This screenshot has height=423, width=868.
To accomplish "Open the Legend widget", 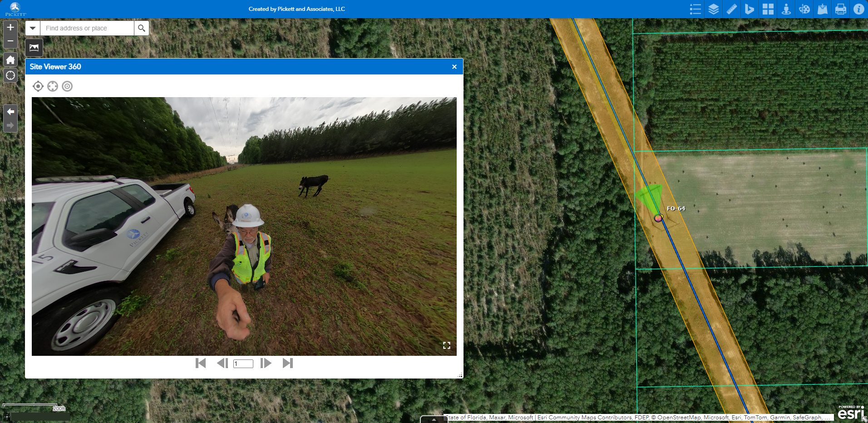I will [x=695, y=9].
